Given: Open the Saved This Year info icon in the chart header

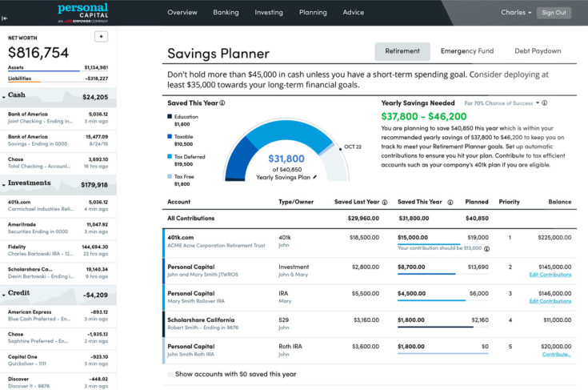Looking at the screenshot, I should (222, 103).
